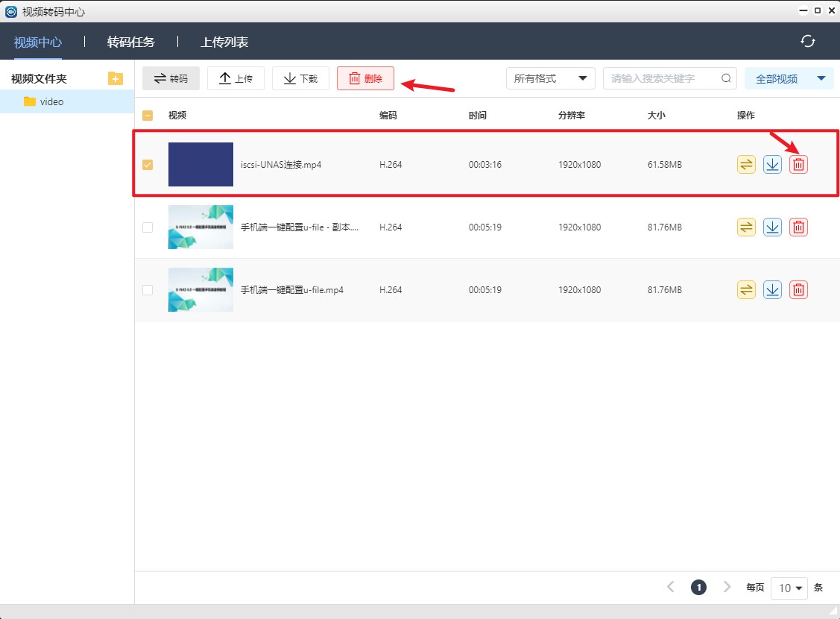The height and width of the screenshot is (619, 840).
Task: Click search magnifier icon in search box
Action: point(726,78)
